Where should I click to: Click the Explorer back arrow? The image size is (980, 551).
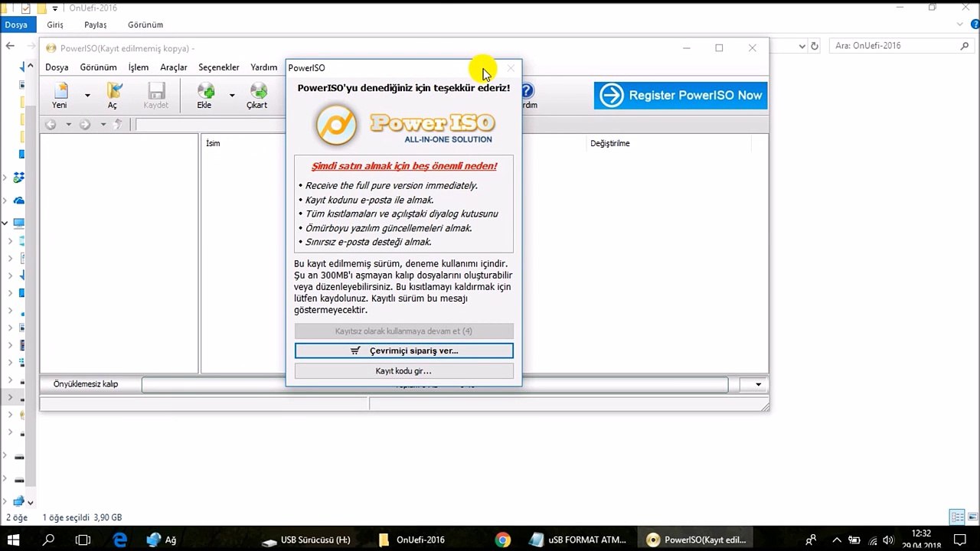point(10,46)
